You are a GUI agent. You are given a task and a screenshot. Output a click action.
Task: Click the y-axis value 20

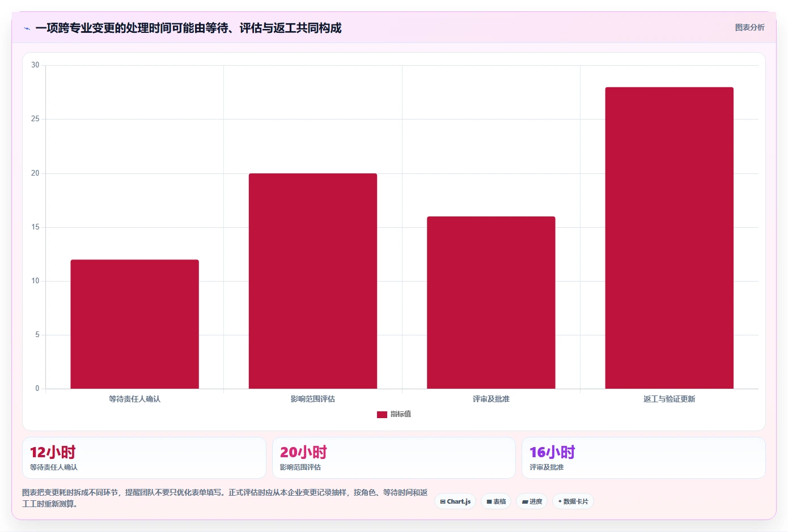35,173
